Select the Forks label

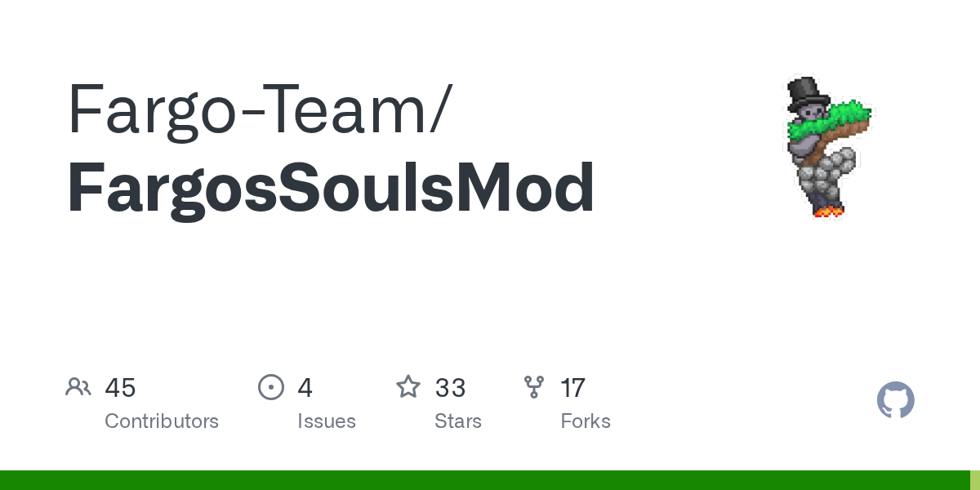click(586, 421)
